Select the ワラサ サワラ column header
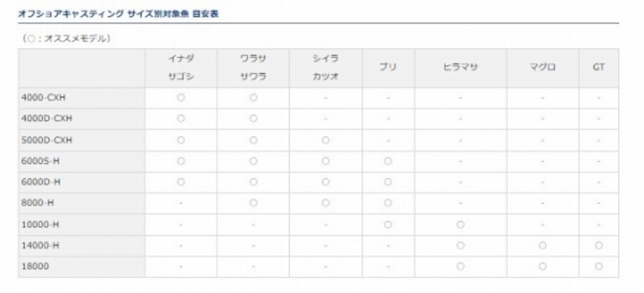 (253, 68)
